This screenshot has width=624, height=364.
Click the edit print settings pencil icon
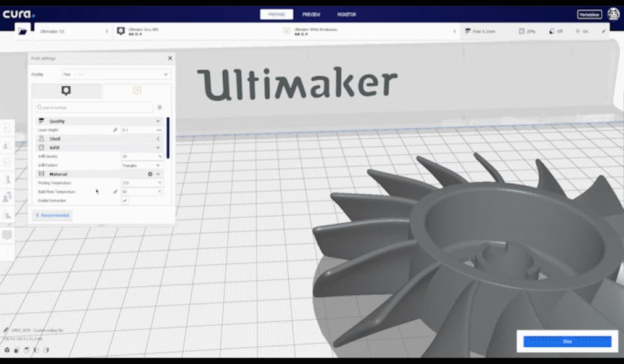[x=603, y=31]
